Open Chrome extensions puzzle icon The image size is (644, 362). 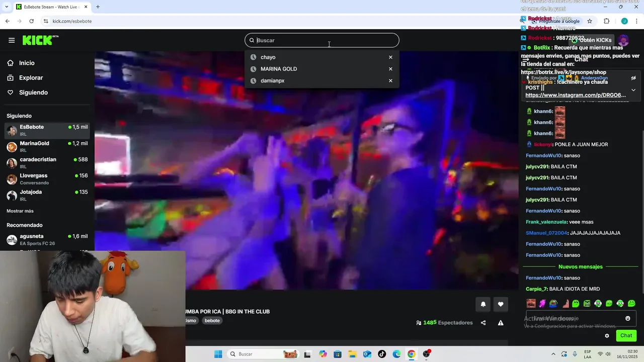tap(606, 21)
